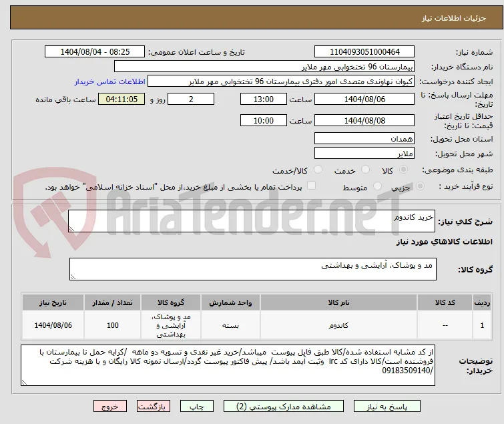Click the تاریخ نیاز column header
Screen dimensions: 504x424
[53, 302]
